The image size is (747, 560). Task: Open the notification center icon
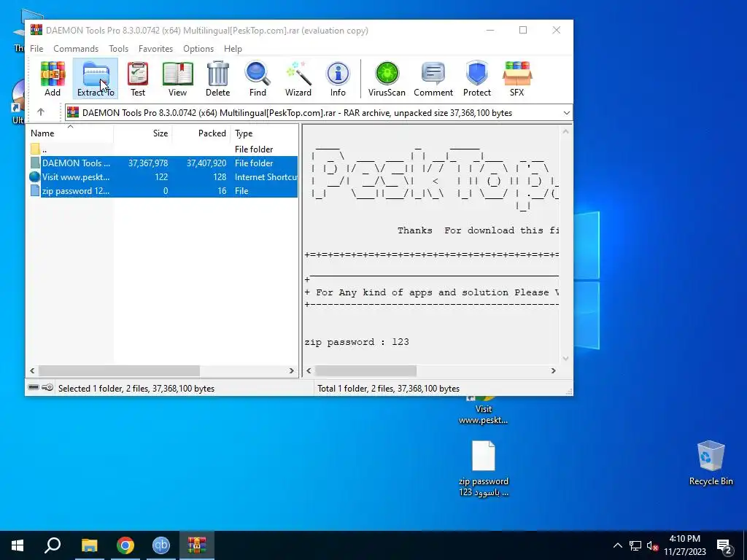(724, 547)
